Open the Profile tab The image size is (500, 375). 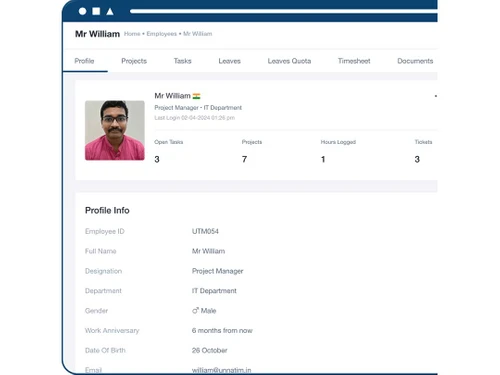click(84, 61)
